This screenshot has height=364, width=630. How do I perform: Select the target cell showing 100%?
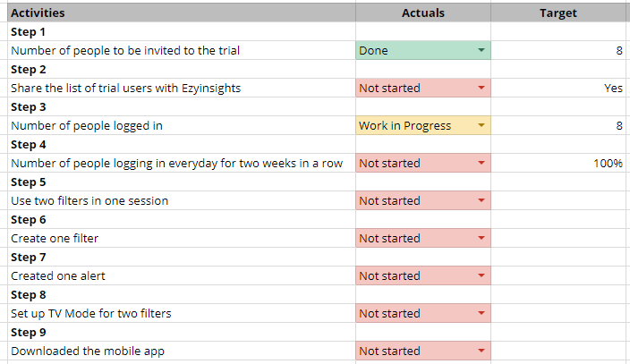pyautogui.click(x=558, y=163)
